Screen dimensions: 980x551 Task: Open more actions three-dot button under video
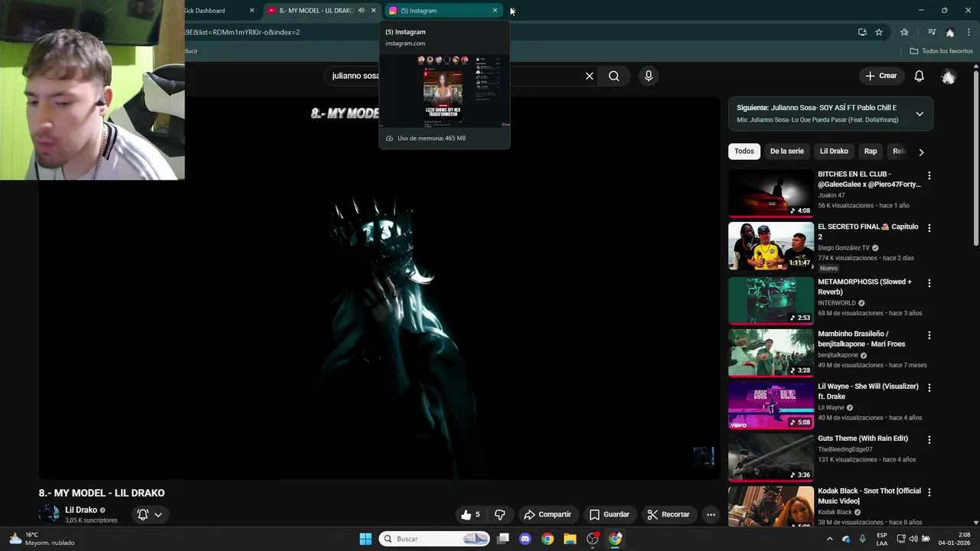[x=710, y=514]
